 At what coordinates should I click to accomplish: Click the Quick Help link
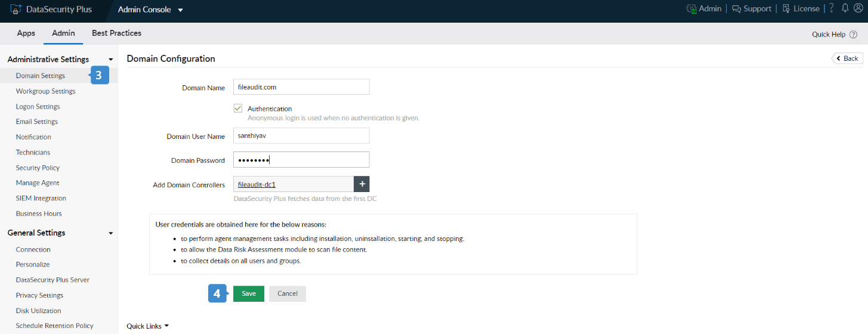pos(829,35)
